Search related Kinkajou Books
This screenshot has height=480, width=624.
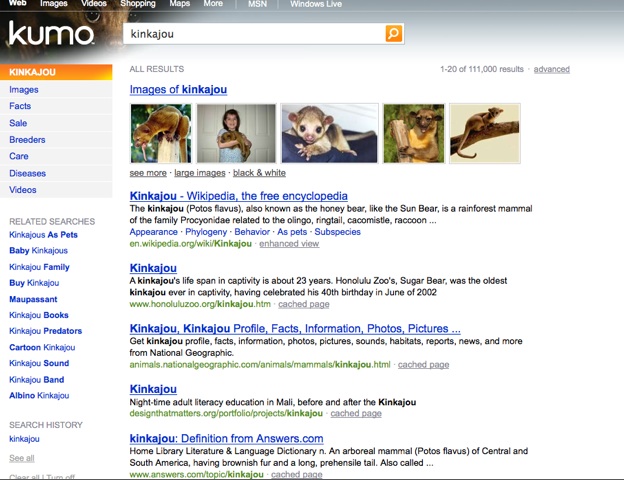click(x=39, y=315)
